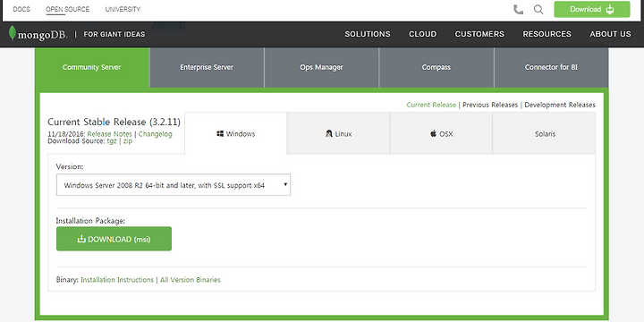This screenshot has width=644, height=322.
Task: Open the RESOURCES menu
Action: (x=547, y=34)
